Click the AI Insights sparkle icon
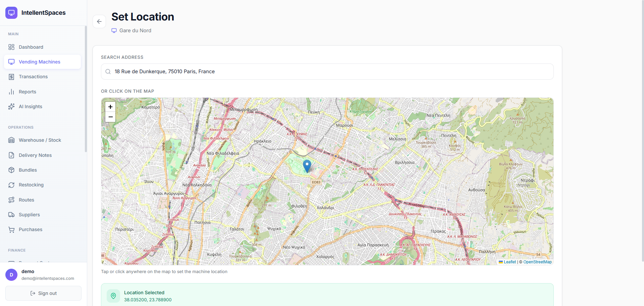Viewport: 644px width, 306px height. pos(11,106)
